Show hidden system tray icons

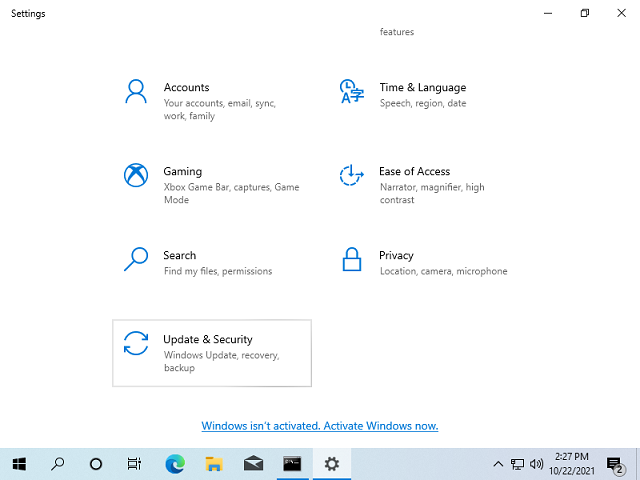pyautogui.click(x=498, y=464)
